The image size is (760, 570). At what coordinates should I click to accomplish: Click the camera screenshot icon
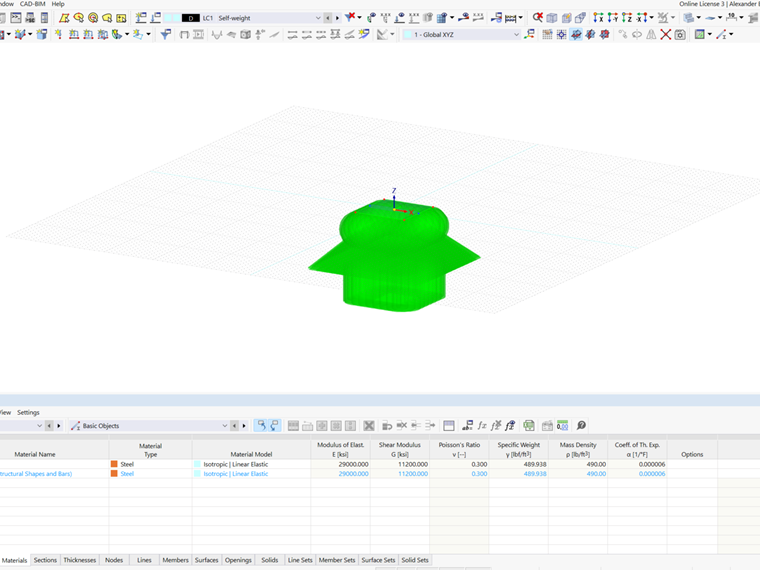coord(680,34)
